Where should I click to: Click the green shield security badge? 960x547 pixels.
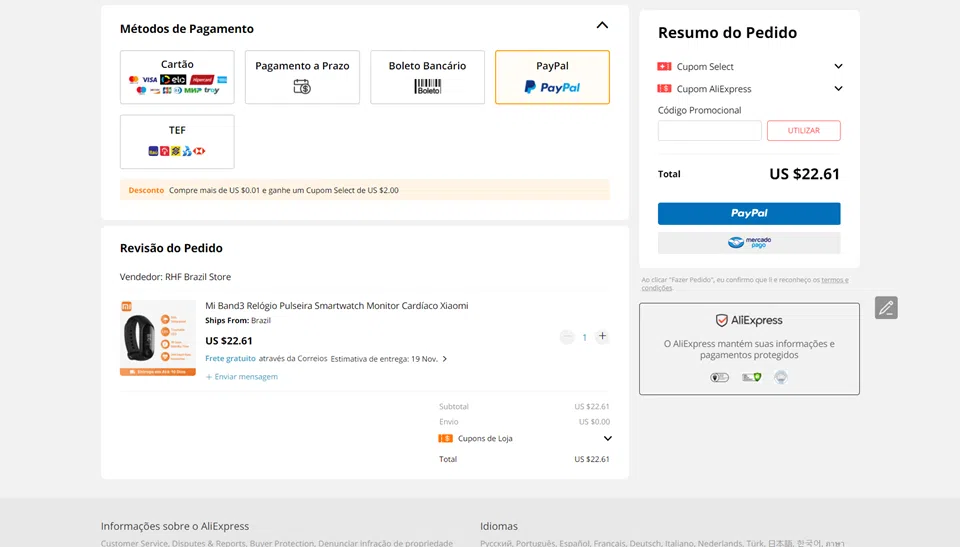click(x=752, y=377)
